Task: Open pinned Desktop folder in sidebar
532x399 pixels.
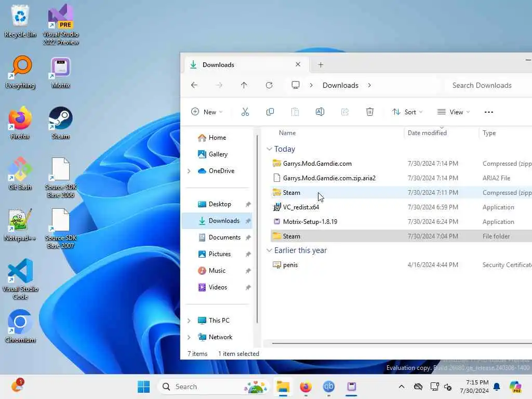Action: point(217,204)
